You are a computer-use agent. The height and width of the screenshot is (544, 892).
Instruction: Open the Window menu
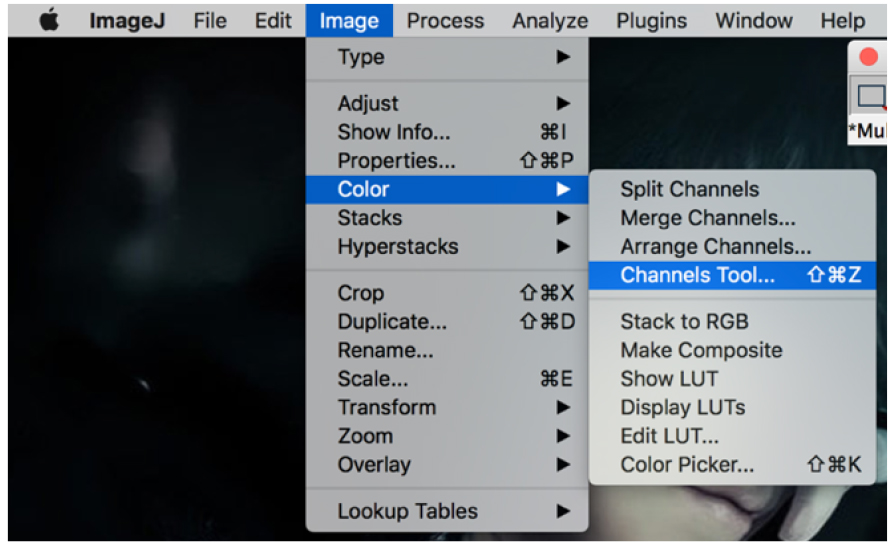[x=754, y=21]
